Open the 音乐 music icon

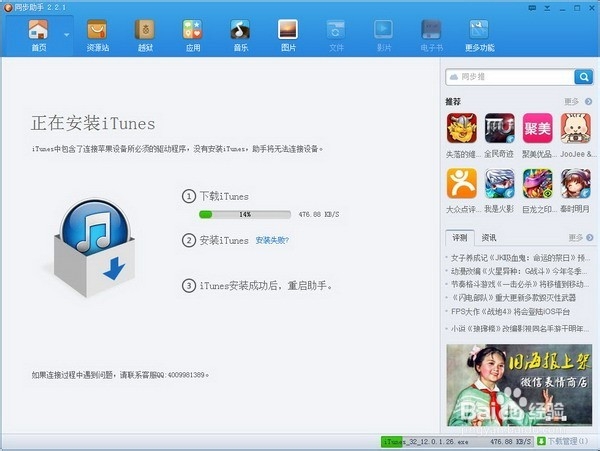click(x=240, y=36)
